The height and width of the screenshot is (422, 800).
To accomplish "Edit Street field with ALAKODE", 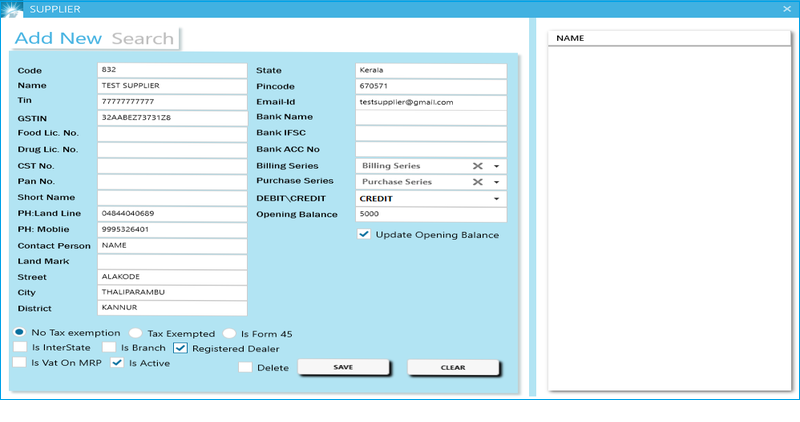I will [172, 277].
